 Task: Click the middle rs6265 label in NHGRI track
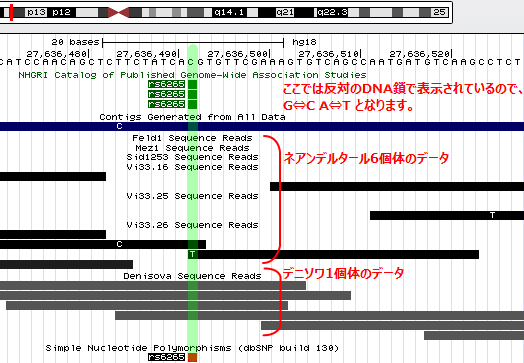(x=166, y=94)
